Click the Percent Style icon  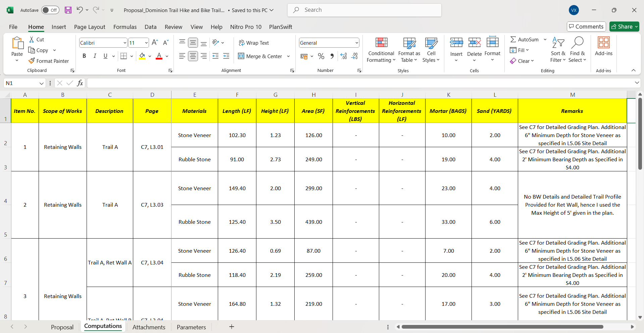coord(321,56)
